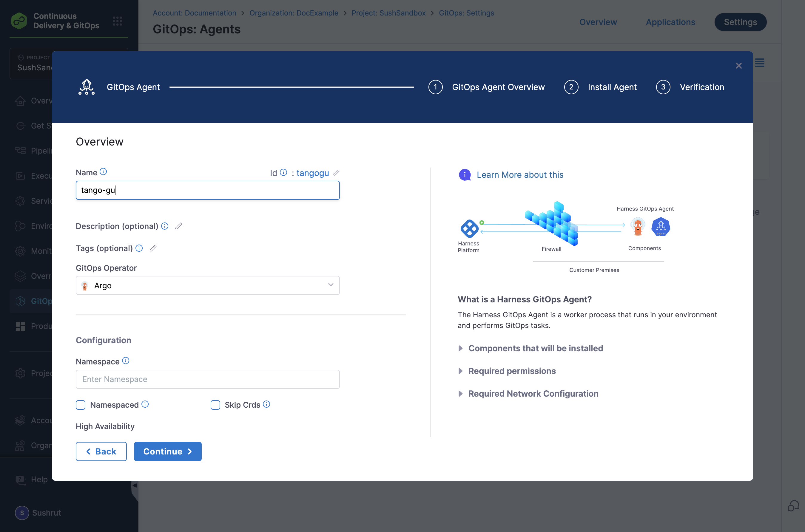
Task: Click the Continue button
Action: (x=168, y=451)
